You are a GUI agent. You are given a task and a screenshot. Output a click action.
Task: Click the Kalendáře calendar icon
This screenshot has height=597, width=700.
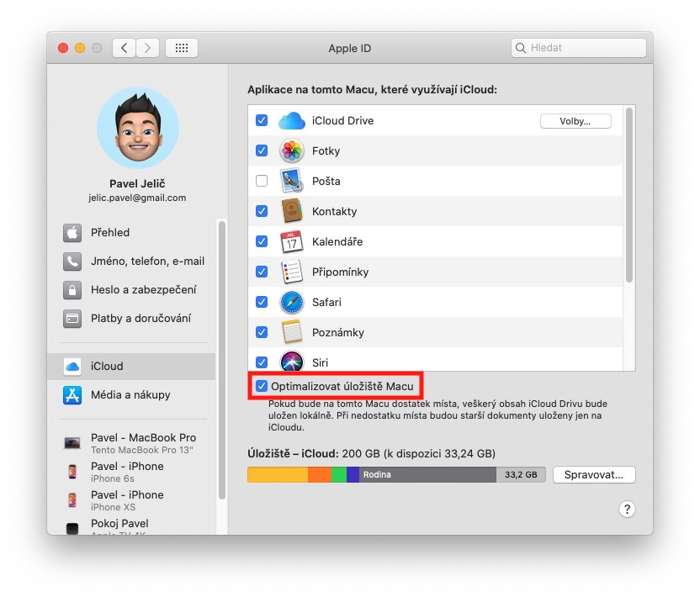click(291, 242)
